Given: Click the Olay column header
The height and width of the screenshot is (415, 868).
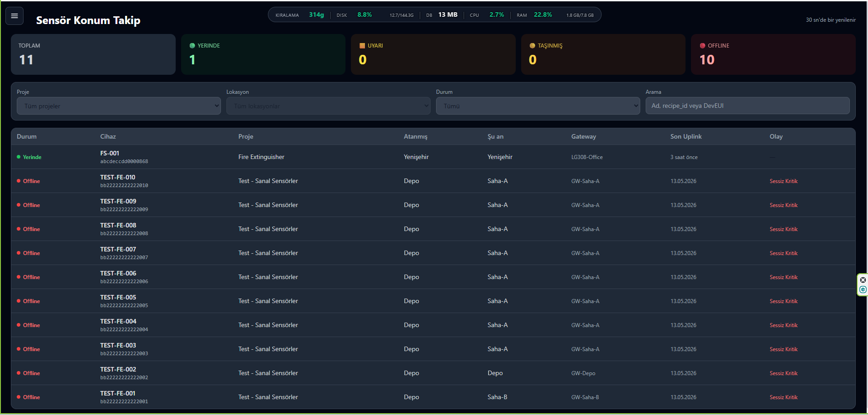Looking at the screenshot, I should [x=776, y=136].
